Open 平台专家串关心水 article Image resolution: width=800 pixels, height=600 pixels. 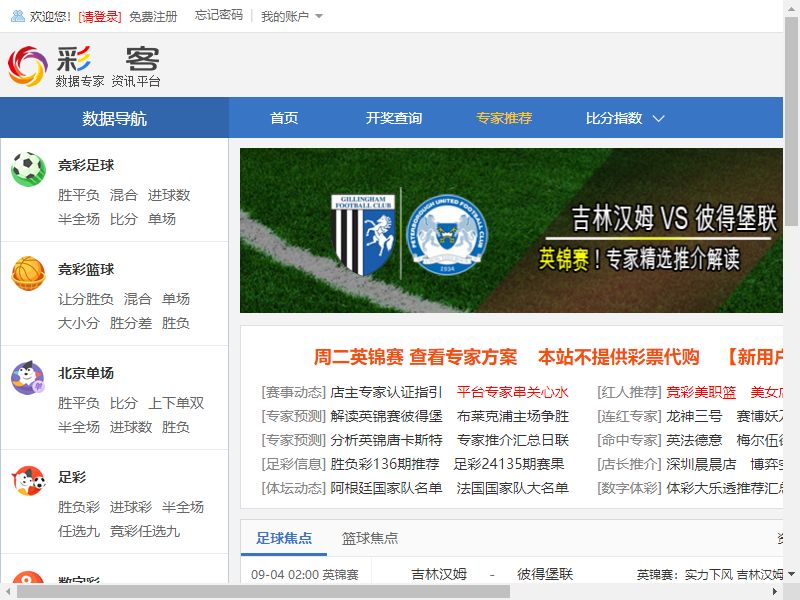tap(512, 392)
